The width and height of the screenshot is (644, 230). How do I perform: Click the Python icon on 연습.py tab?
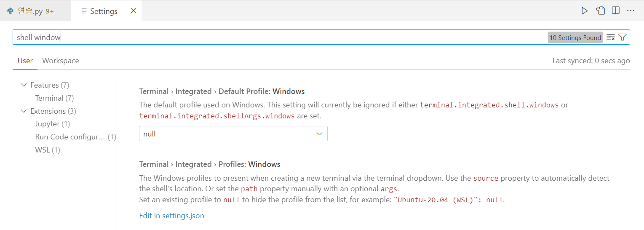pos(11,11)
